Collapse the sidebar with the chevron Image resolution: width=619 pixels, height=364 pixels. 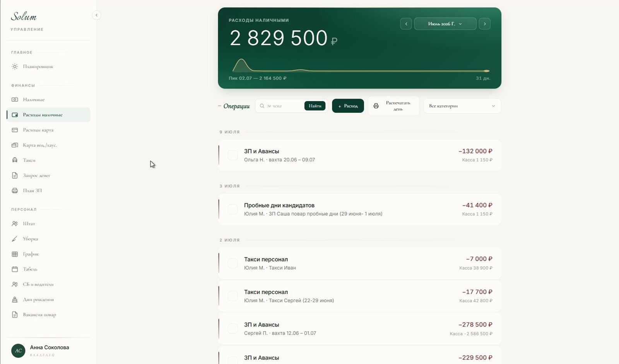click(x=96, y=15)
